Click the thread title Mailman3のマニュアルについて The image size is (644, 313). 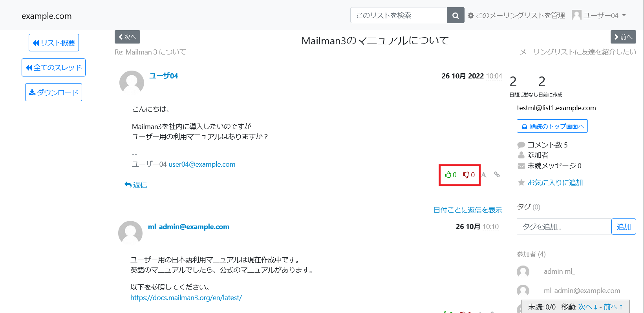375,41
